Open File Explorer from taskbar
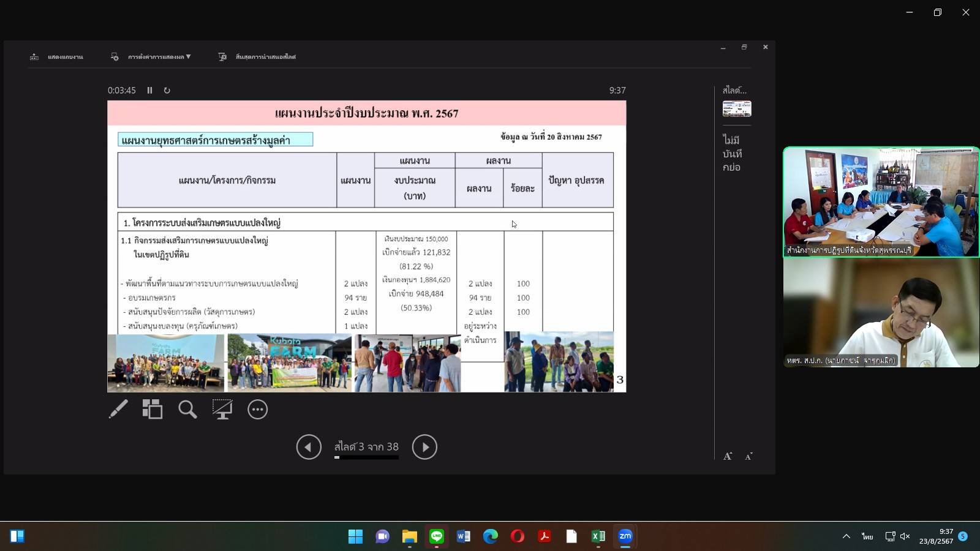The image size is (980, 551). pos(409,536)
